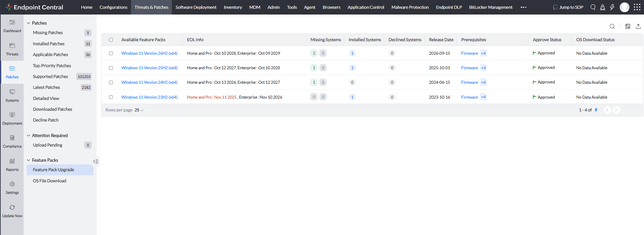644x235 pixels.
Task: Click the Update Now refresh icon
Action: tap(12, 207)
